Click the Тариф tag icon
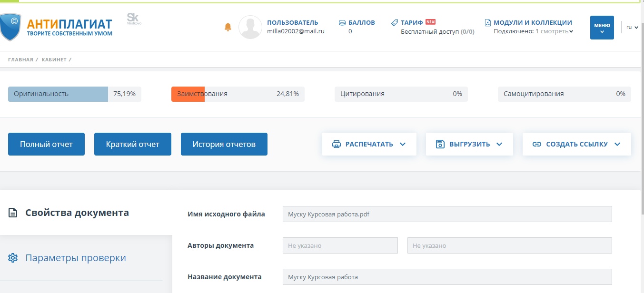Screen dimensions: 644x293 pos(395,23)
